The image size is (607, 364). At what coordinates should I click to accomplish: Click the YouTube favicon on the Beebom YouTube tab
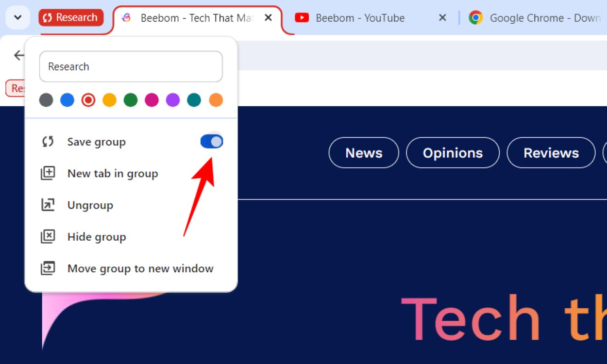click(302, 17)
